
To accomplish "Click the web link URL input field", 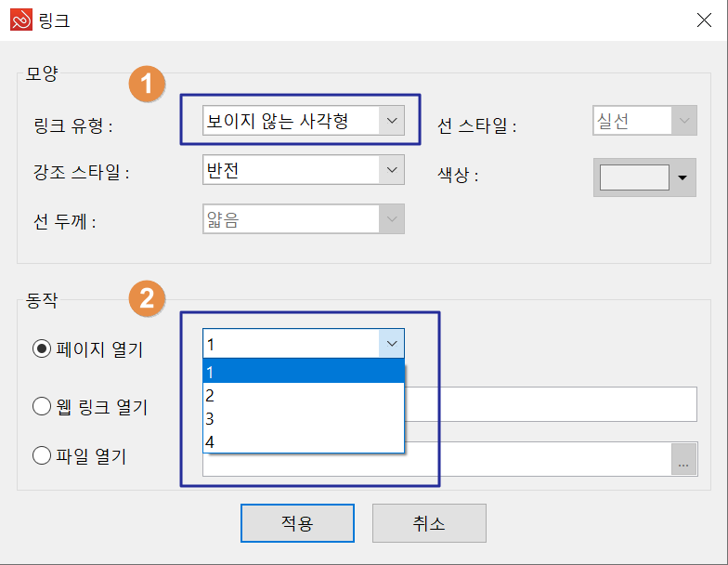I will [551, 404].
